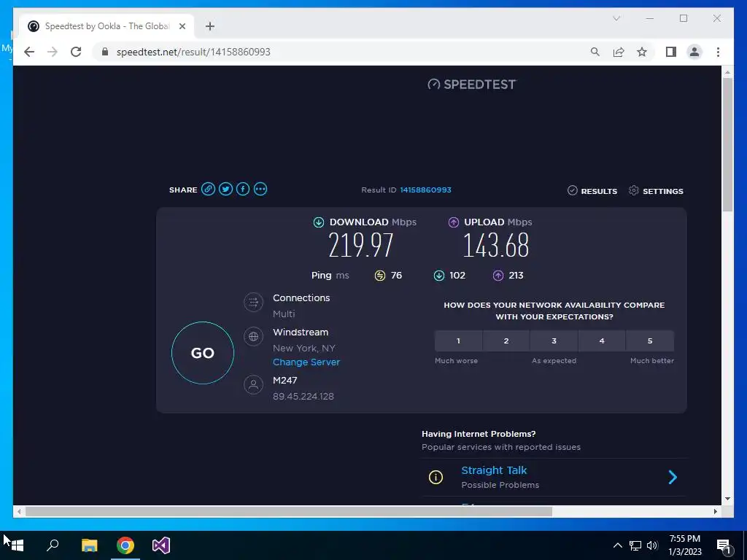
Task: Rate network availability as 2
Action: click(x=506, y=341)
